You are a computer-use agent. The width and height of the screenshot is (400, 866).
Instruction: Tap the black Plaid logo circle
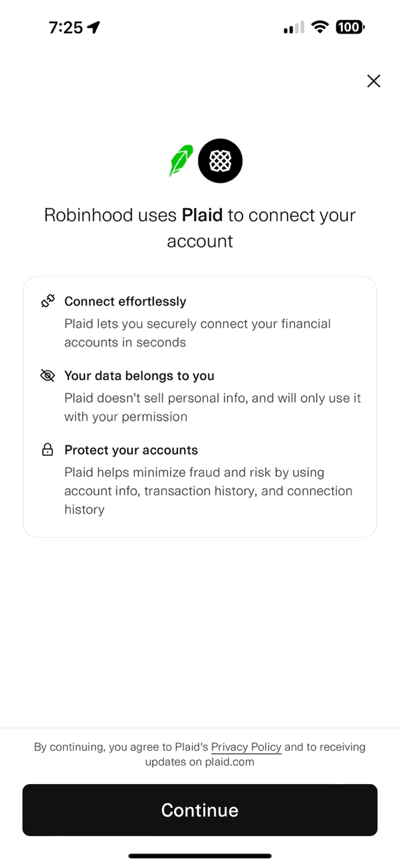click(220, 161)
